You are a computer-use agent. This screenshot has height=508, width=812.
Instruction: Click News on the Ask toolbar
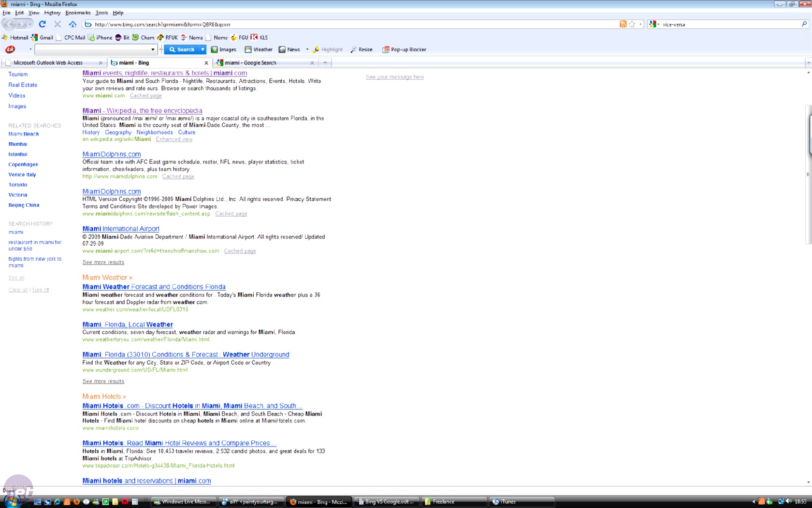tap(290, 49)
